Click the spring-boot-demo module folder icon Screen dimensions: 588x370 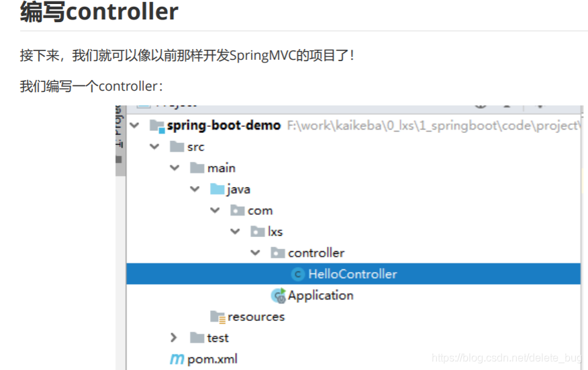point(157,126)
